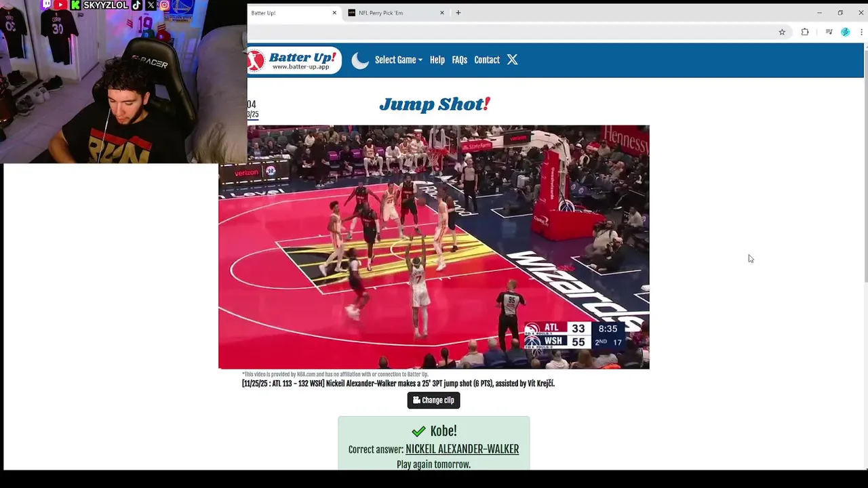Switch to the Batter Up! browser tab
Screen dimensions: 868x488
coord(292,13)
